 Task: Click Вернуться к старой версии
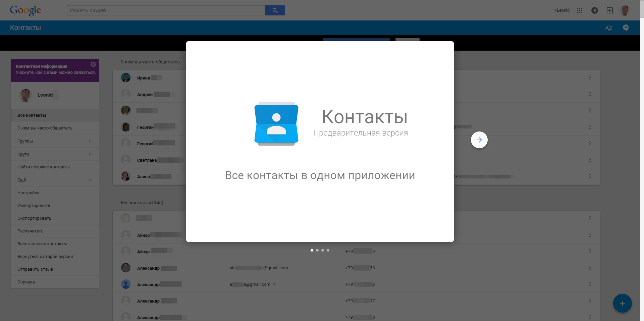pos(55,257)
